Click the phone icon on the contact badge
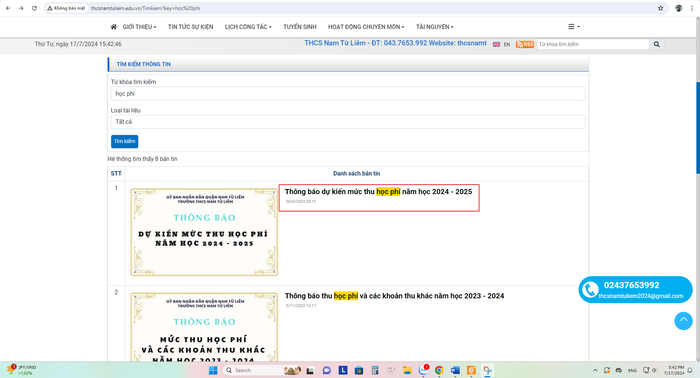700x378 pixels. (x=590, y=290)
